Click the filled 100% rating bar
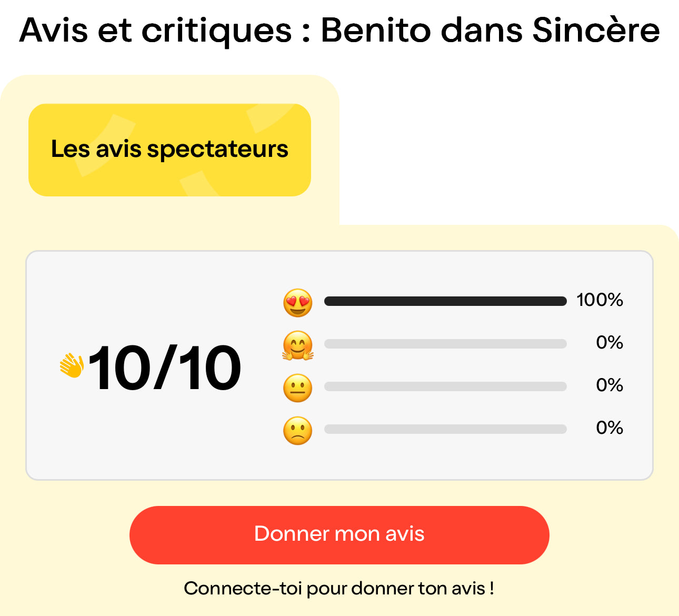 click(445, 301)
